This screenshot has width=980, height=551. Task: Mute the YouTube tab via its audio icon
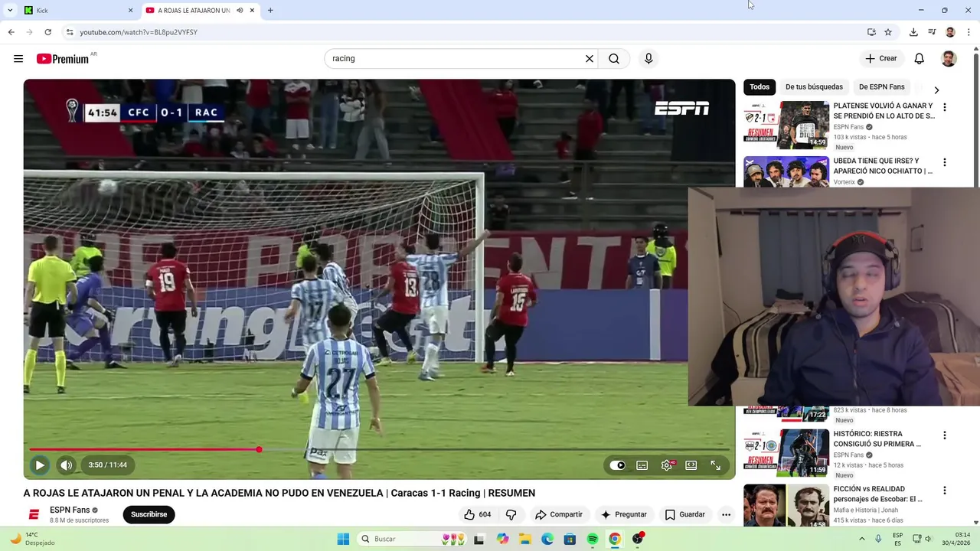pos(240,10)
